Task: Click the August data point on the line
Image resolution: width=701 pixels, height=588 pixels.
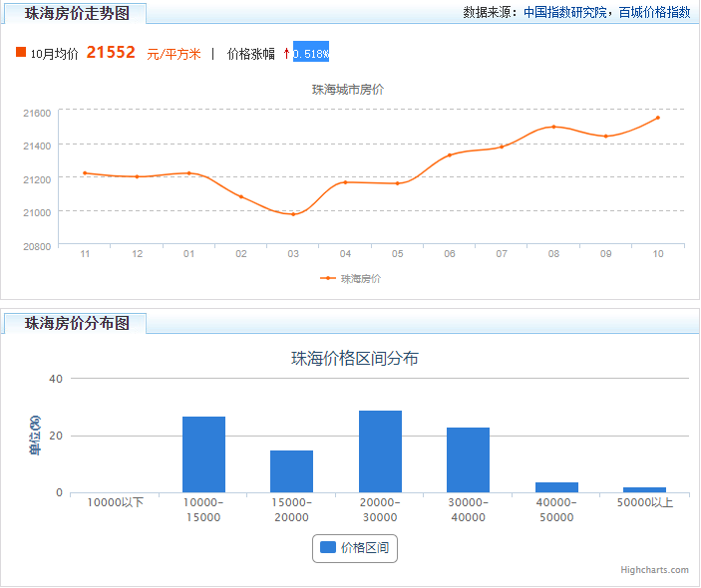Action: (x=553, y=127)
